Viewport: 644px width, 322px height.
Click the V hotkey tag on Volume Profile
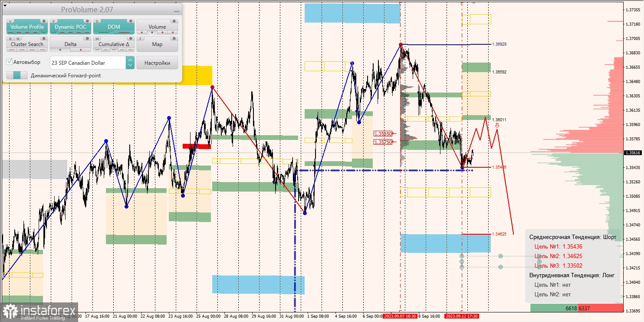[10, 21]
